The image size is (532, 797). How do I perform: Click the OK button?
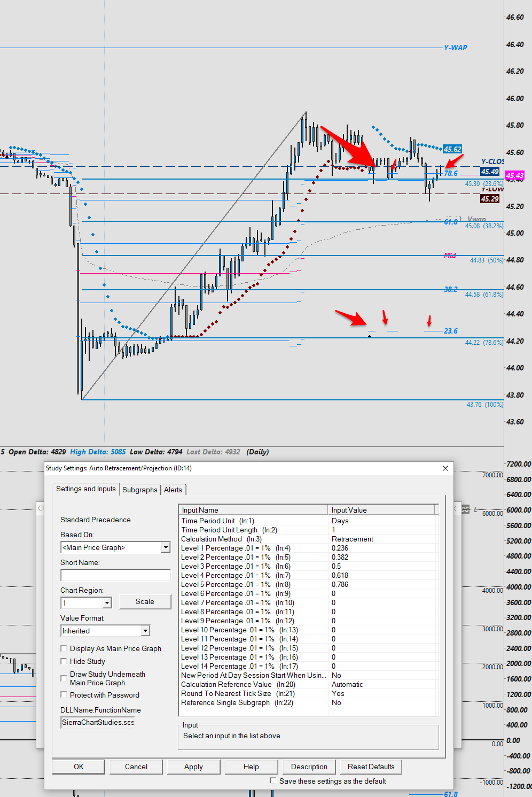coord(79,767)
